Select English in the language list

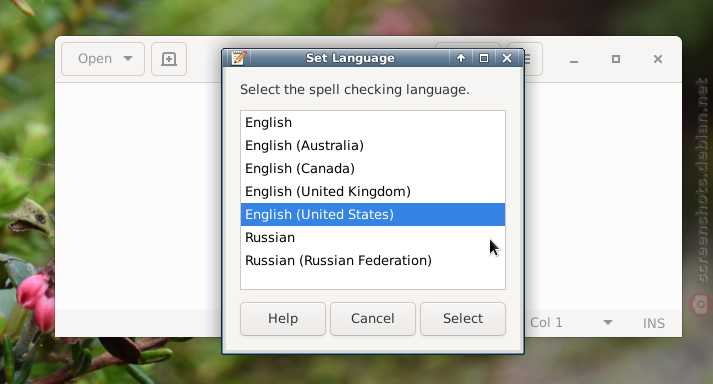[373, 122]
